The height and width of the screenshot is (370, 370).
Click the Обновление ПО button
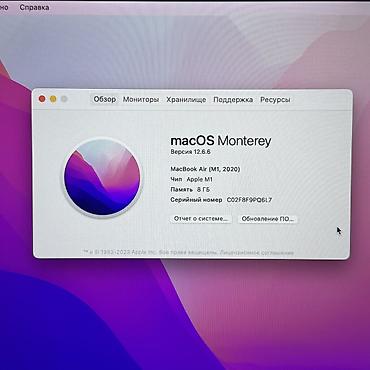click(x=268, y=219)
